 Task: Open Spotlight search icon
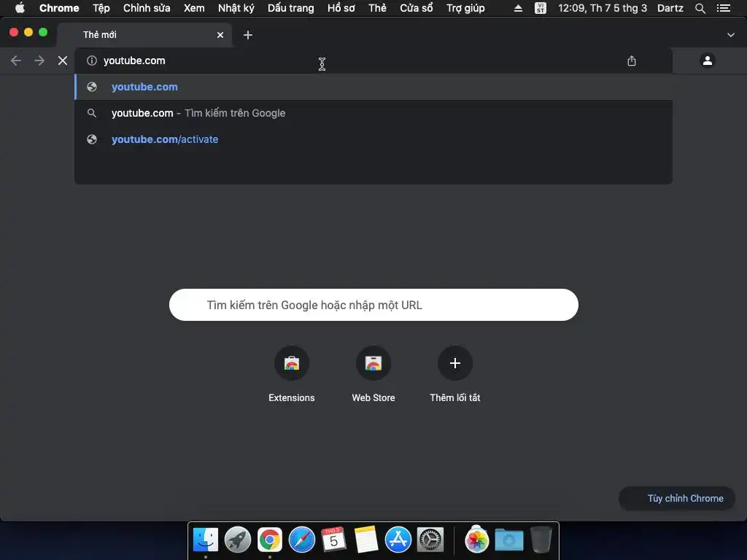click(700, 8)
